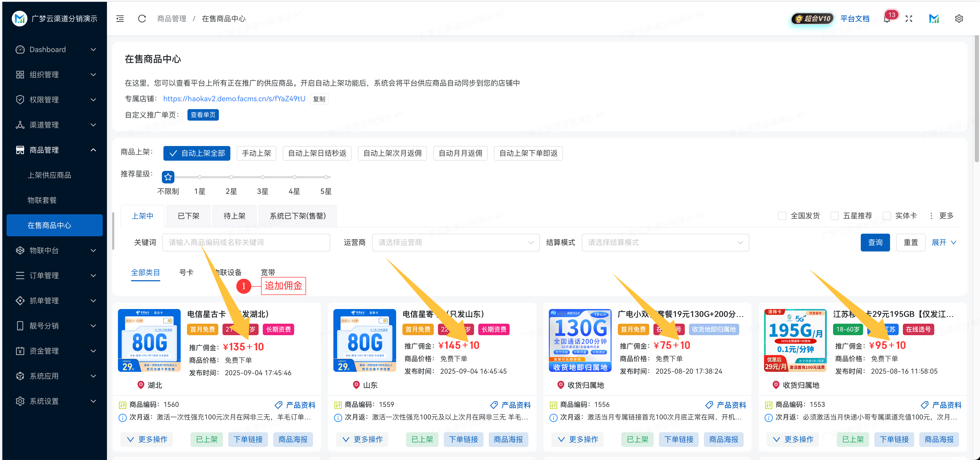Toggle fullscreen using the expand arrows icon
Screen dimensions: 980x460
909,18
